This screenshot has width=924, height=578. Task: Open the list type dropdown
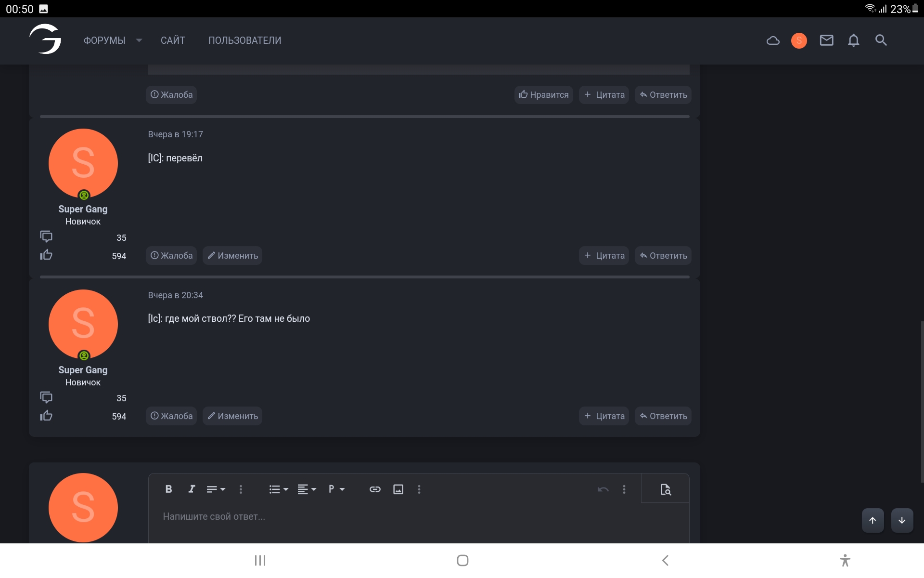(x=278, y=489)
